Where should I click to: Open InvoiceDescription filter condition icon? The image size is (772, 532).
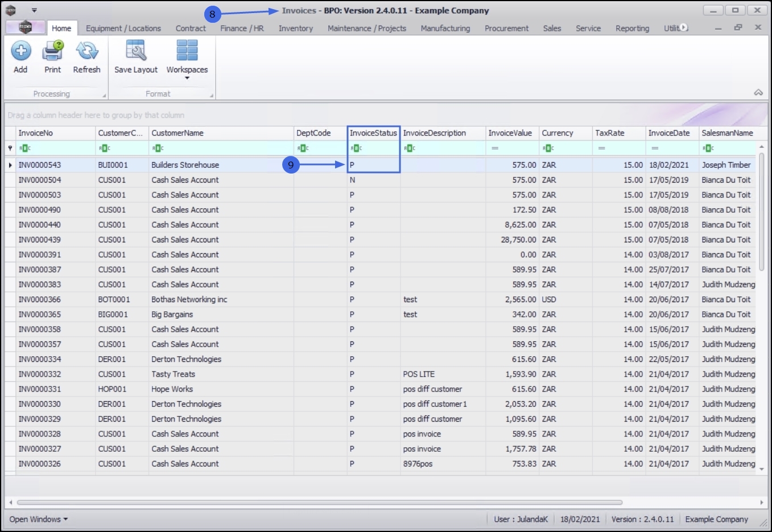pos(410,149)
